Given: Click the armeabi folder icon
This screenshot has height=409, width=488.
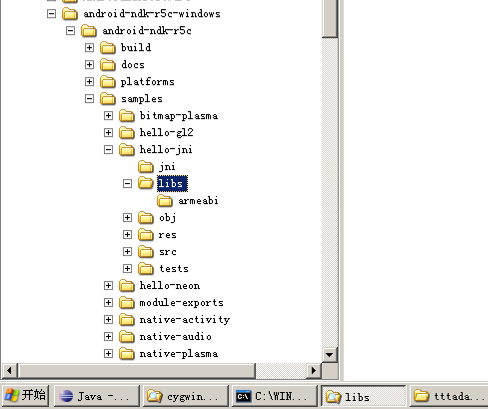Looking at the screenshot, I should click(x=165, y=201).
